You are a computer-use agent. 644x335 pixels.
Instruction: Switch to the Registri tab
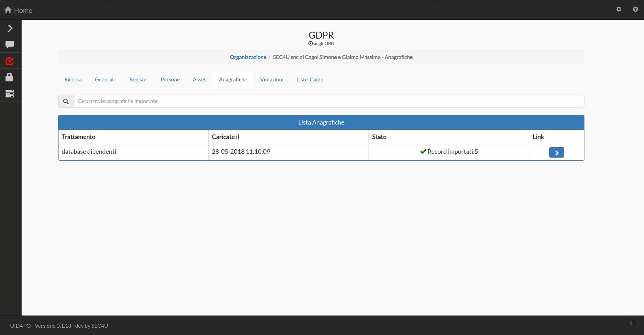[138, 79]
